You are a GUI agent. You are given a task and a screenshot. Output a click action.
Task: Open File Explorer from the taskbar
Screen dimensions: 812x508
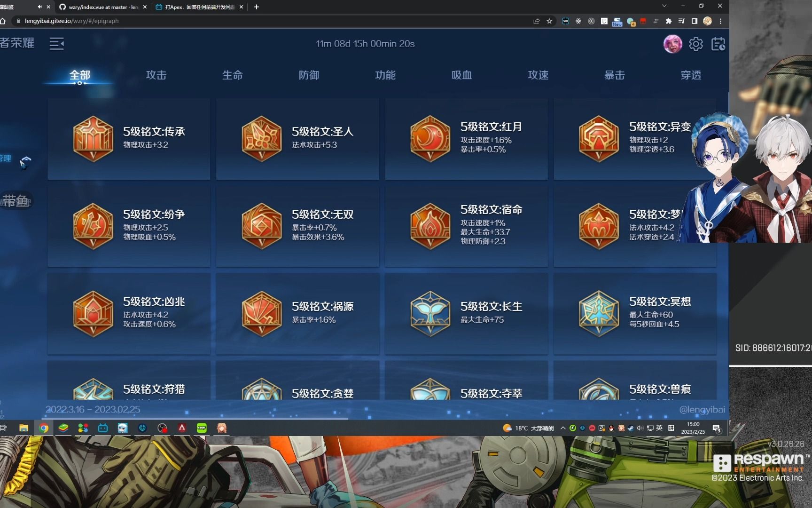tap(23, 428)
